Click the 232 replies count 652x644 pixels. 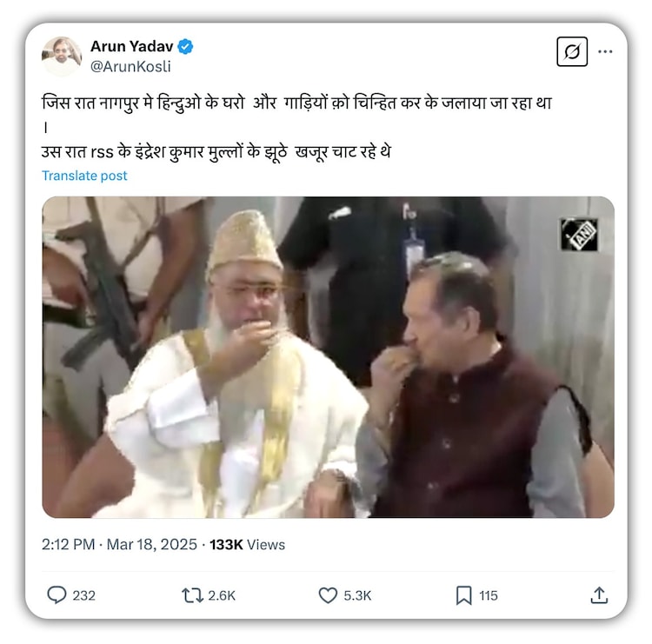[x=83, y=596]
